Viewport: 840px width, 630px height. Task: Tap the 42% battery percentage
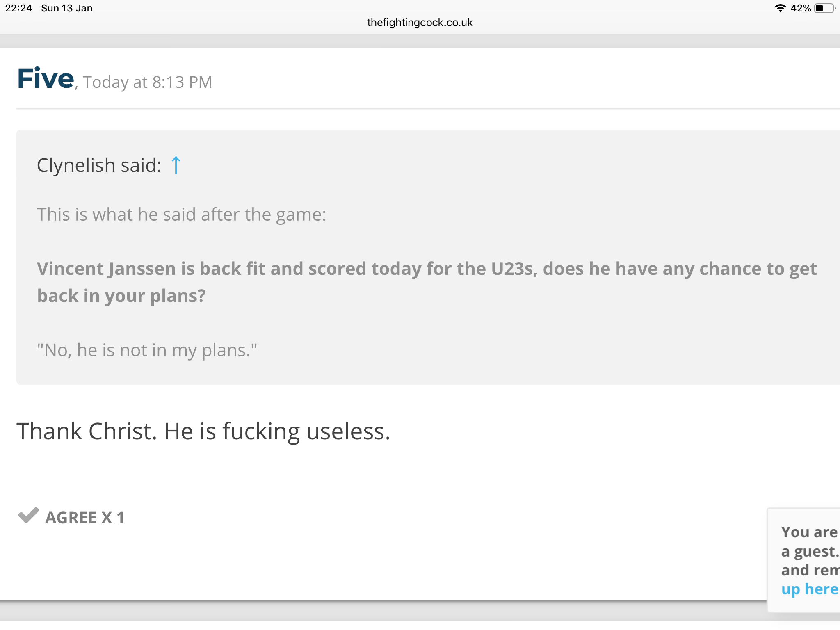(x=801, y=8)
